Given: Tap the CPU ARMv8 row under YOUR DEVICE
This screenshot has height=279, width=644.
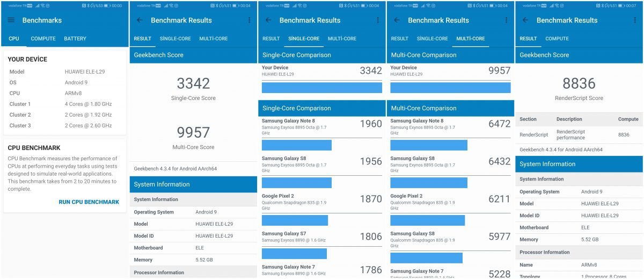Looking at the screenshot, I should [65, 93].
